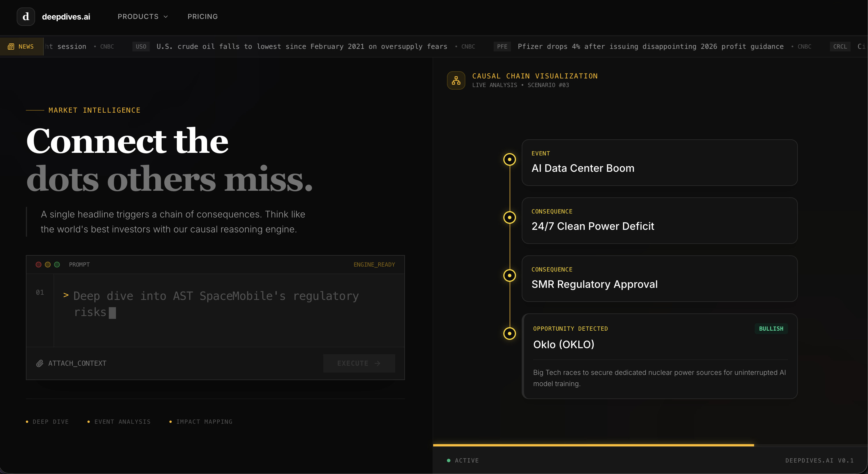
Task: Click the deepdives 'd' logo icon
Action: [x=26, y=16]
